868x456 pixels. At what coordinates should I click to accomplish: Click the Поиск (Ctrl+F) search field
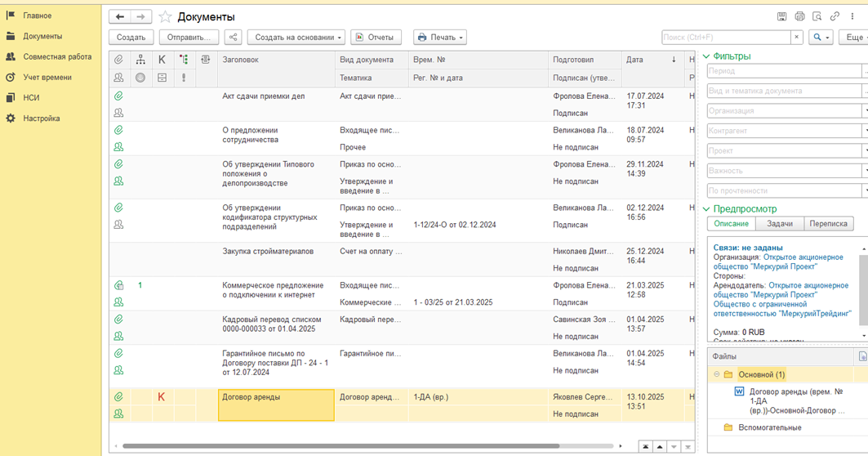tap(726, 37)
